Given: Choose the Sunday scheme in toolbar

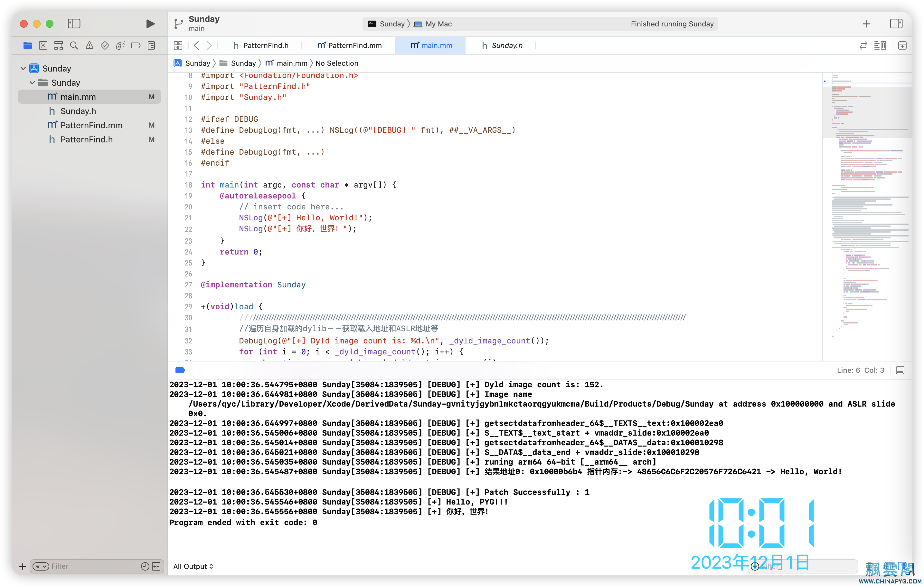Looking at the screenshot, I should point(386,24).
